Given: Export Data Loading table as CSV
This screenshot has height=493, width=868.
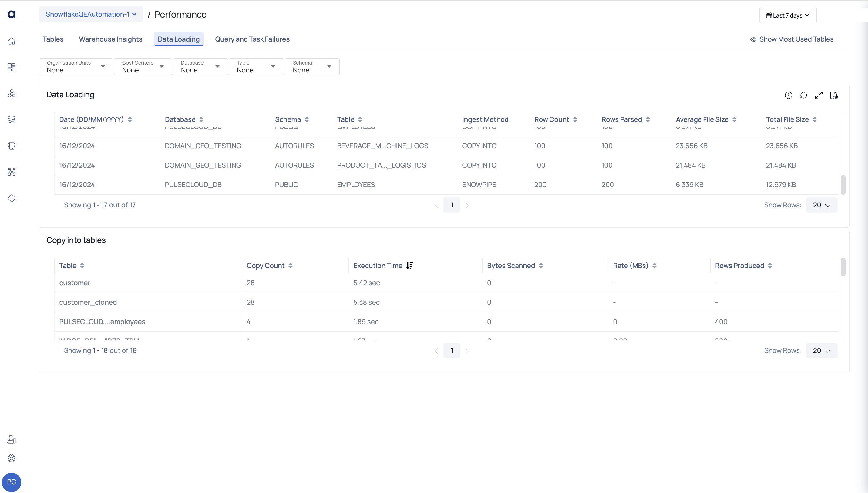Looking at the screenshot, I should (834, 95).
